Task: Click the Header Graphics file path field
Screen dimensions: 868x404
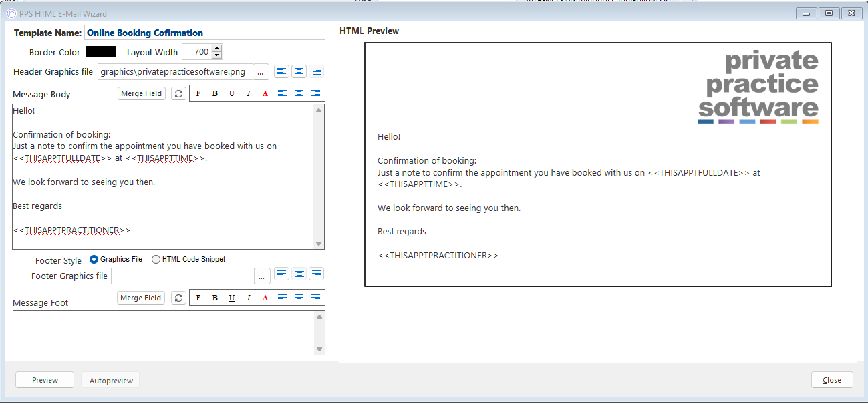Action: tap(176, 72)
